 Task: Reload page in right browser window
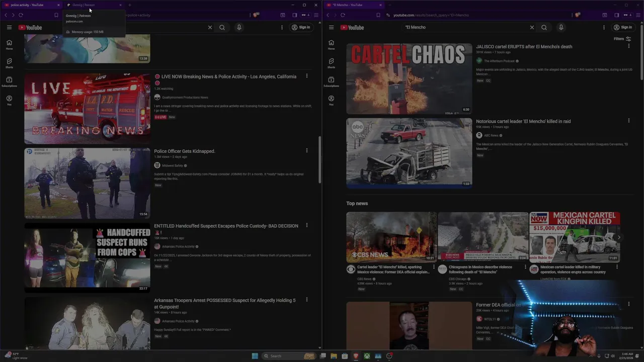(343, 15)
